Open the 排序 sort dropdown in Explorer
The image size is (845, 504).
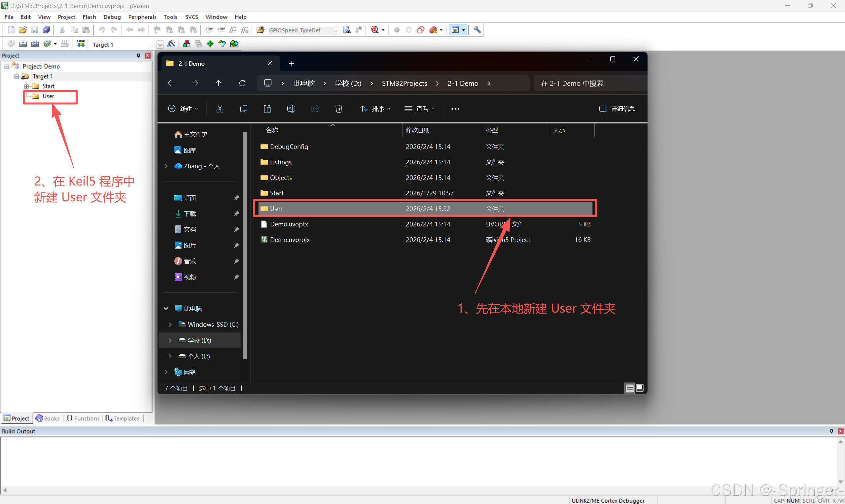click(x=375, y=109)
